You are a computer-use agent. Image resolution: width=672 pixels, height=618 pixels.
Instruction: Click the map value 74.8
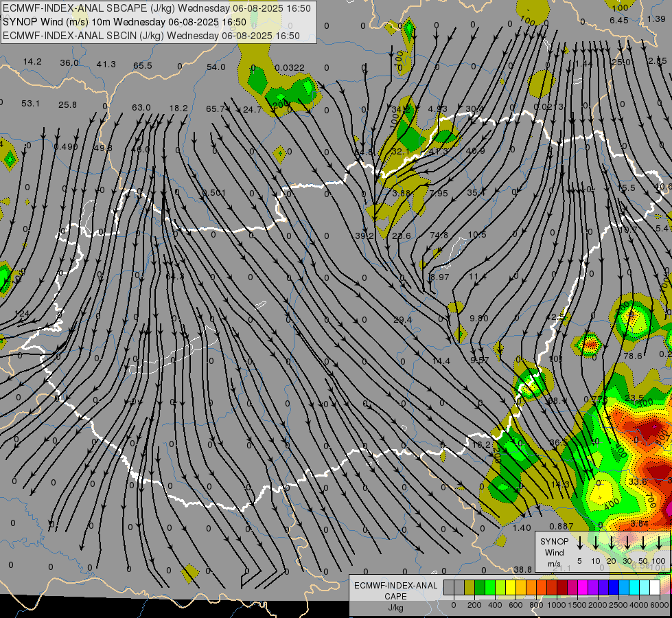pos(439,235)
